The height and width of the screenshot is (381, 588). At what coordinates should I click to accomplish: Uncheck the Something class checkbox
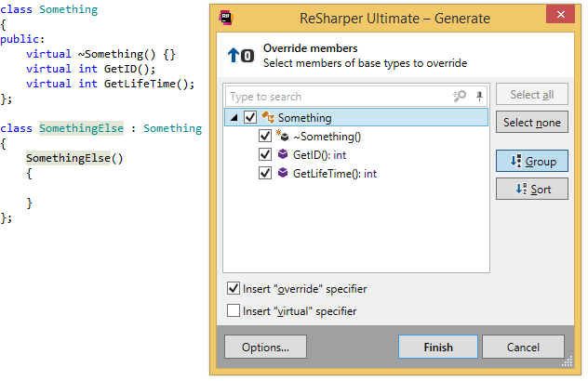pos(250,117)
